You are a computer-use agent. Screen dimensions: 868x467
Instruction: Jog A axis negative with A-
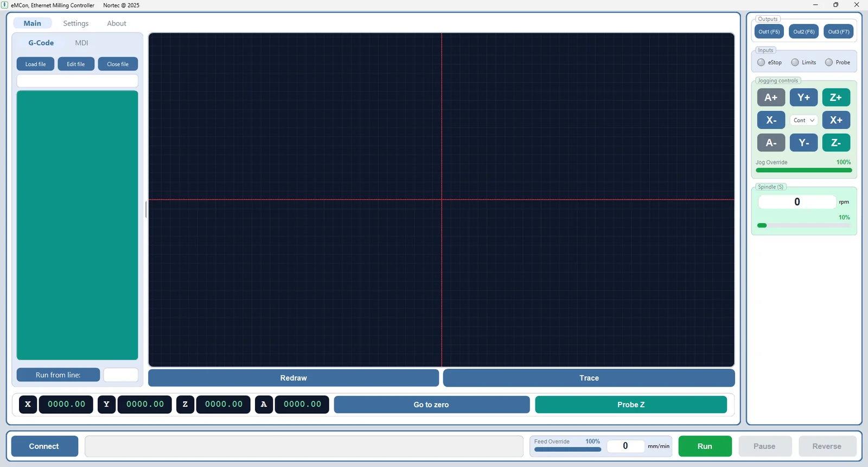(x=771, y=143)
